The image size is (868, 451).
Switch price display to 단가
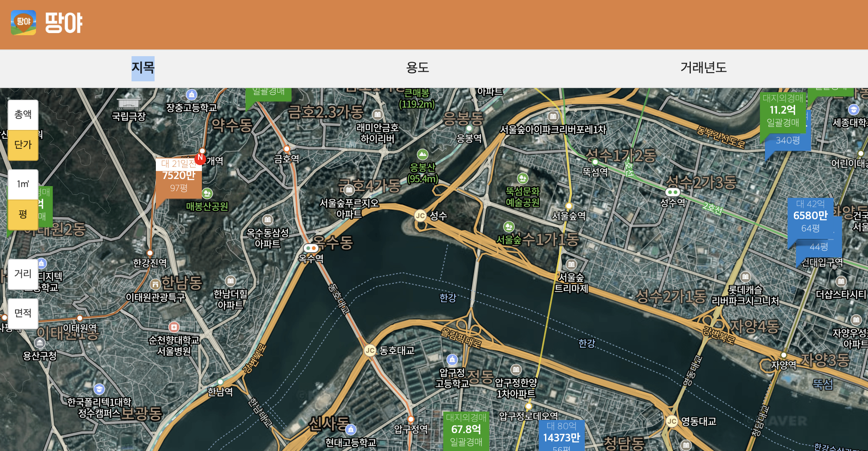[23, 145]
